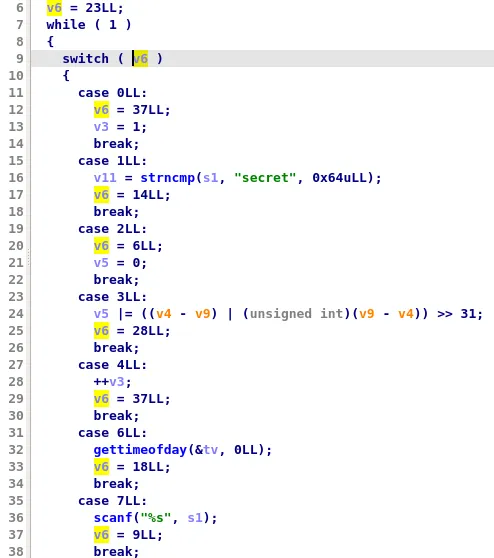Click v6 inside the switch statement

coord(140,58)
